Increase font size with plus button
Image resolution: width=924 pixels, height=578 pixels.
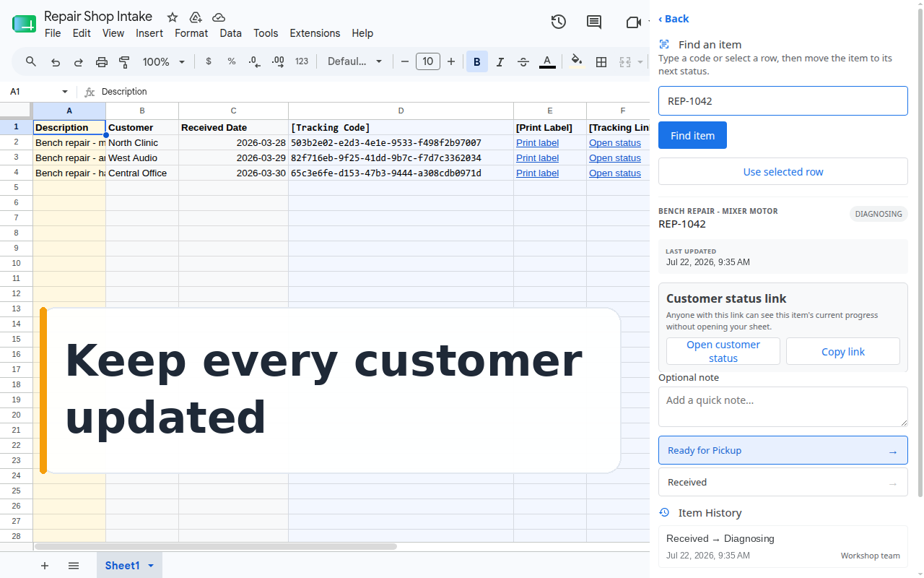(451, 62)
